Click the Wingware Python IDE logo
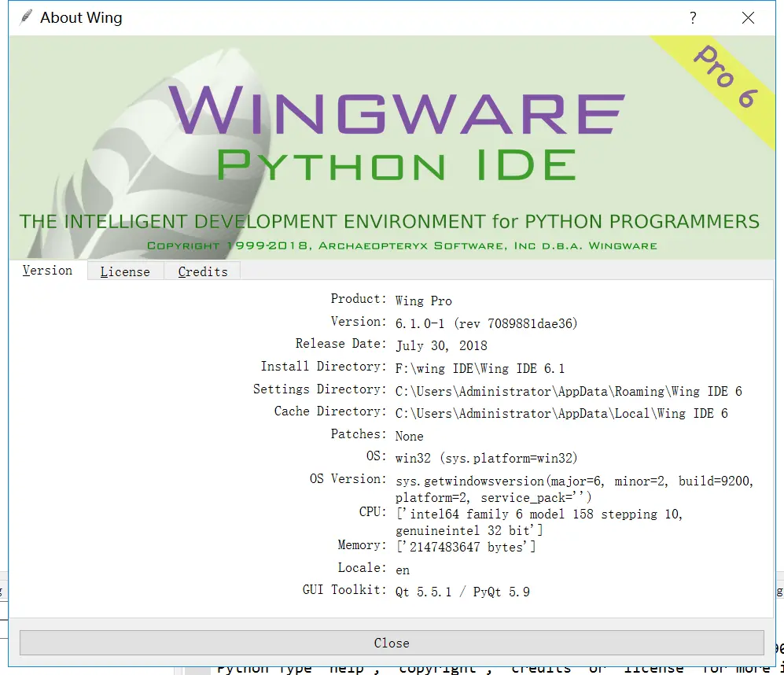Viewport: 784px width, 675px height. coord(396,133)
